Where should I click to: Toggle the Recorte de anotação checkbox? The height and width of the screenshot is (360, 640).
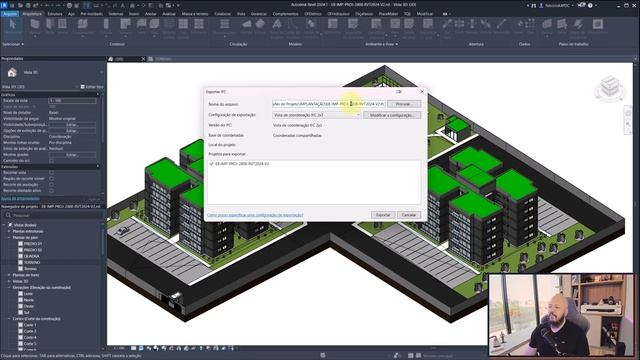[x=51, y=184]
